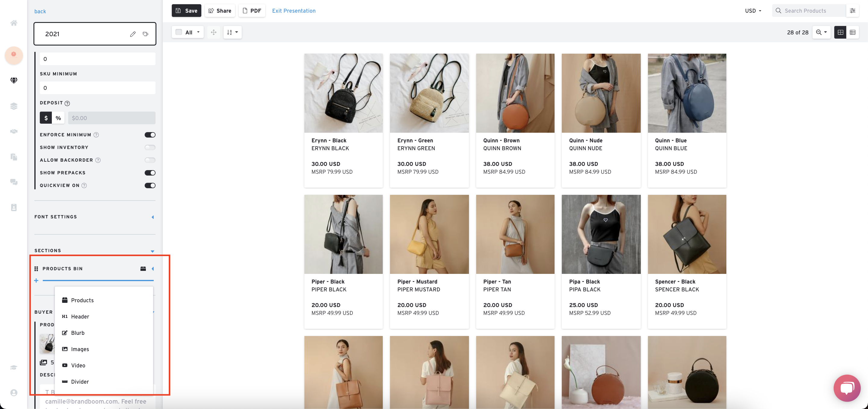Image resolution: width=868 pixels, height=409 pixels.
Task: Click the back link
Action: (x=40, y=11)
